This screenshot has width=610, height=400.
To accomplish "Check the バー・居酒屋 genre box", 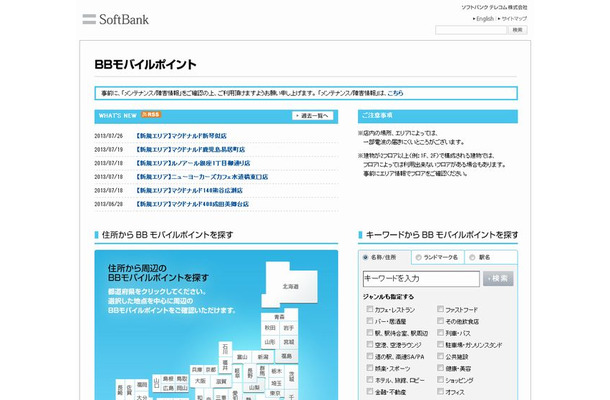I will pyautogui.click(x=370, y=321).
